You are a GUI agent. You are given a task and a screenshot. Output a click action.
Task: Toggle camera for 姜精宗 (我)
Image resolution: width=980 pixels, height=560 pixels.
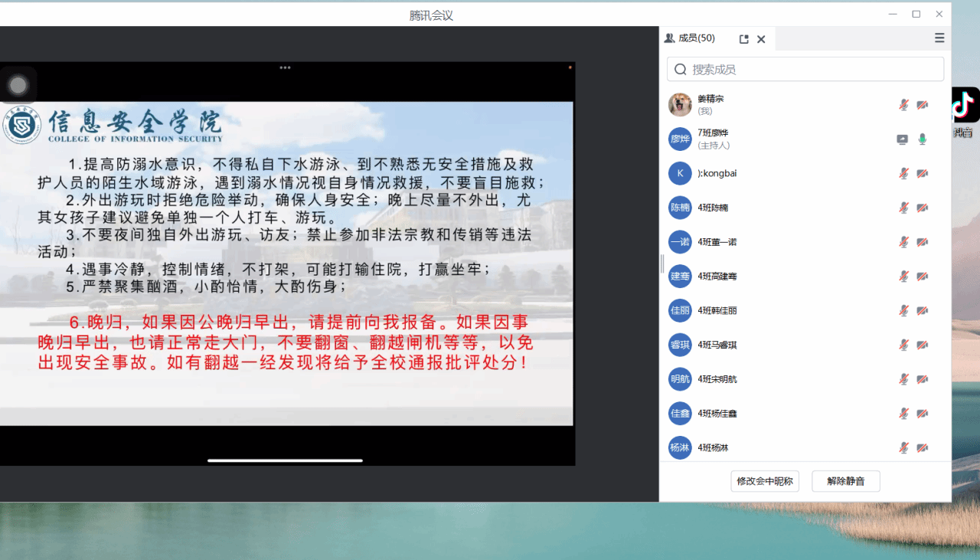[x=923, y=105]
